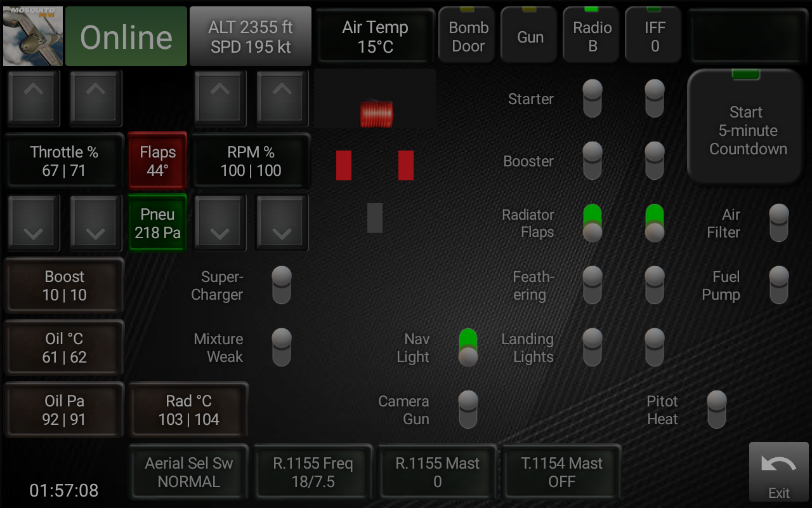This screenshot has height=508, width=812.
Task: Turn off the Nav Light switch
Action: pyautogui.click(x=468, y=347)
